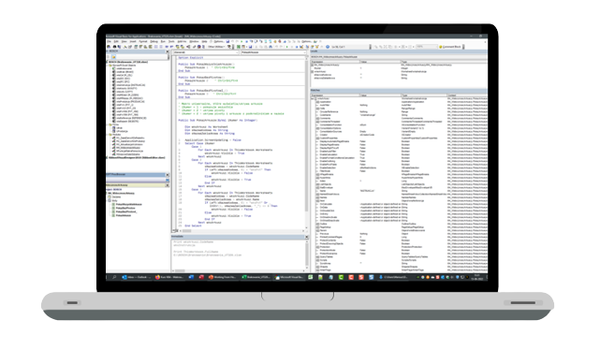Viewport: 600px width, 364px height.
Task: Click the Save icon beside the Options button
Action: click(227, 41)
